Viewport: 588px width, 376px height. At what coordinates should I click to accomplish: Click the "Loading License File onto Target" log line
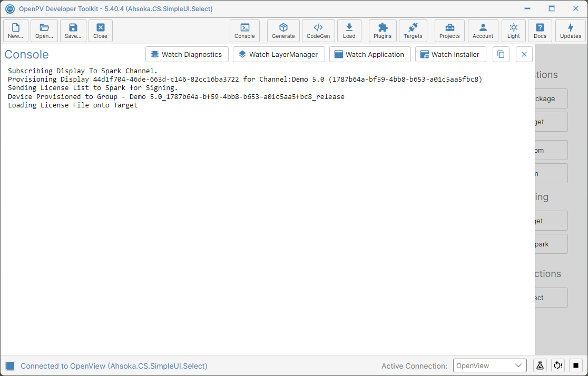[73, 105]
